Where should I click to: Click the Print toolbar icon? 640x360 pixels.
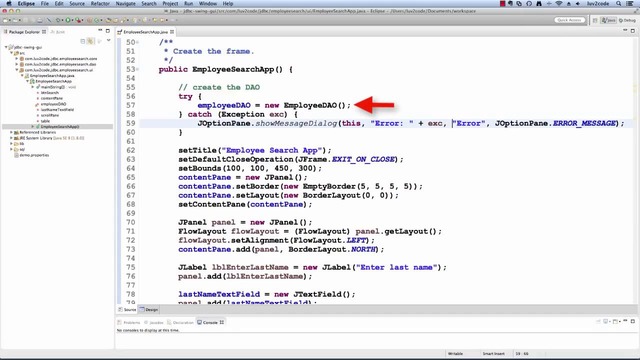(40, 20)
